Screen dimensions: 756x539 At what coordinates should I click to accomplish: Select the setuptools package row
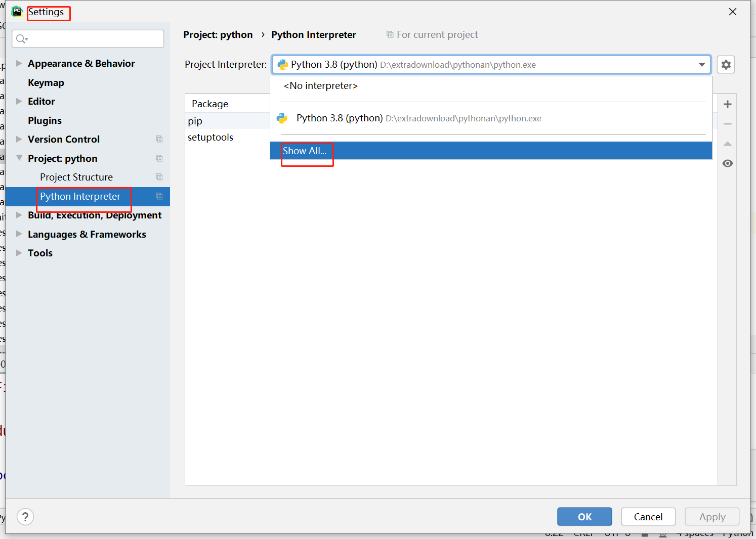(228, 137)
